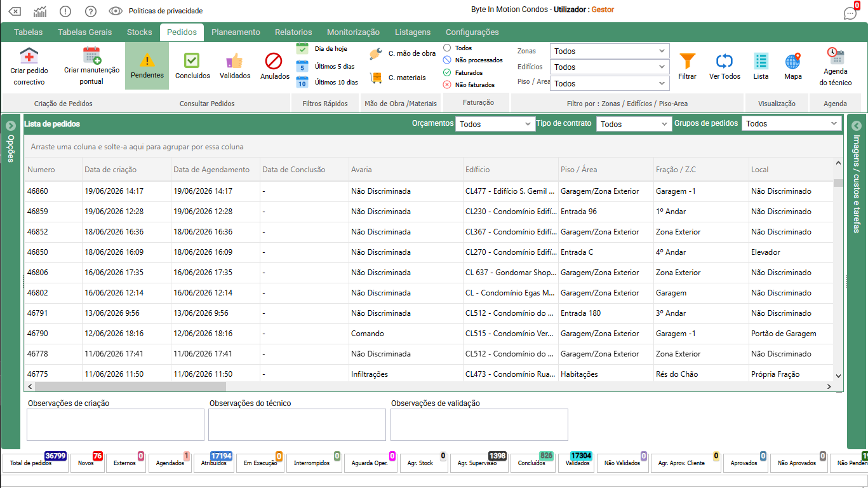The height and width of the screenshot is (488, 868).
Task: Click the Ver Todos refresh icon
Action: click(x=724, y=61)
